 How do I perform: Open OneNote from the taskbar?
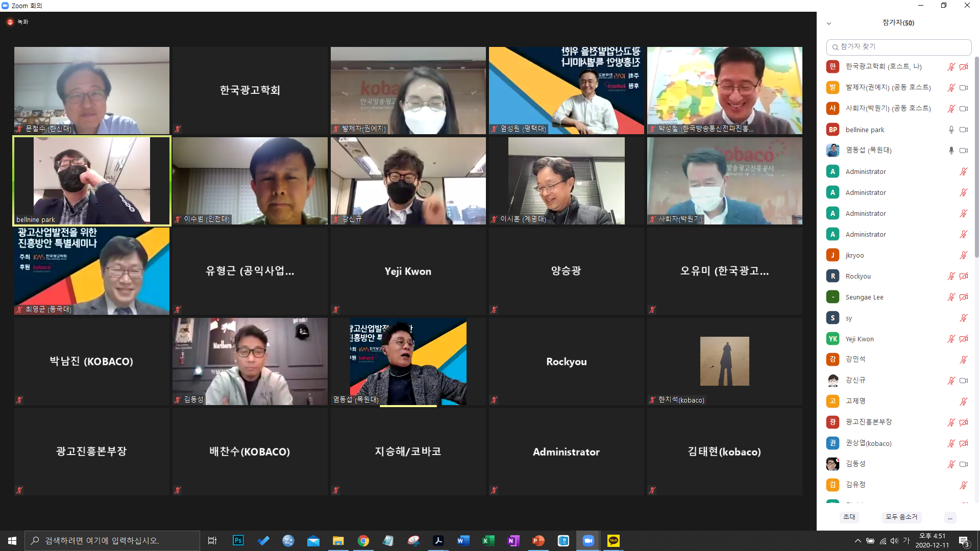pyautogui.click(x=513, y=541)
